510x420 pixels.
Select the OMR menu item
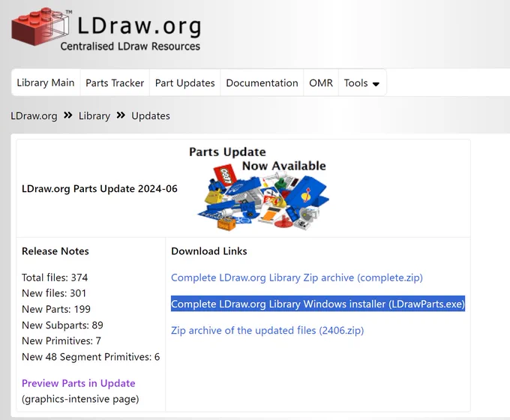click(321, 82)
